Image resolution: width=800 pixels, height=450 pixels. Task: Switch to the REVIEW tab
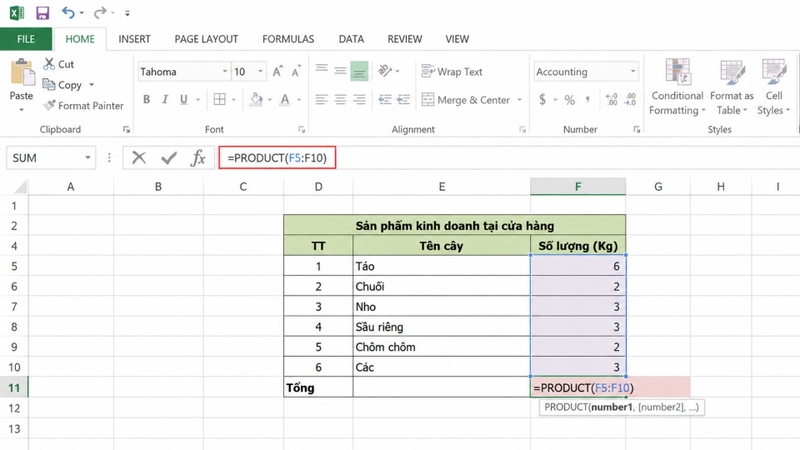coord(405,39)
